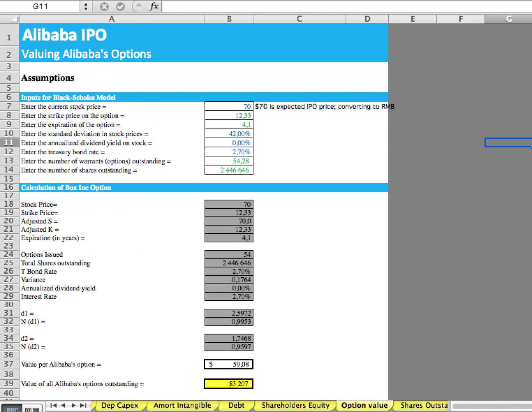Screen dimensions: 532x412
Task: Switch to Page Layout view icon
Action: (32, 409)
